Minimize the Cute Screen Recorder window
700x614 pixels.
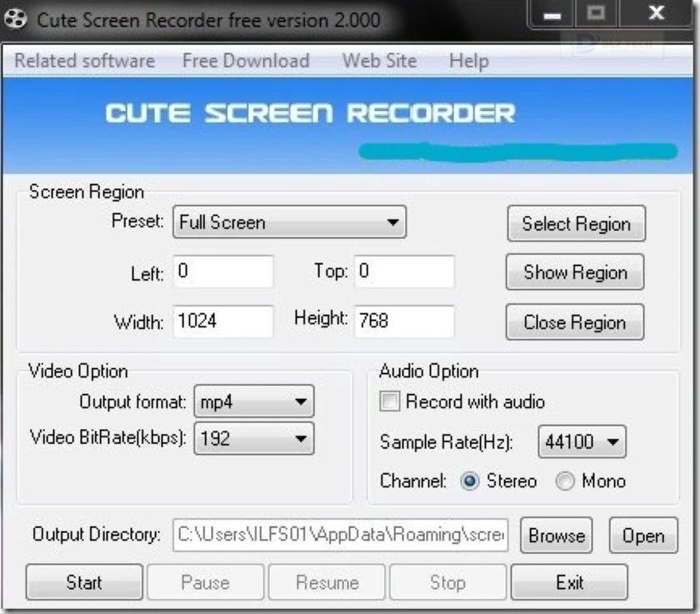(x=552, y=14)
